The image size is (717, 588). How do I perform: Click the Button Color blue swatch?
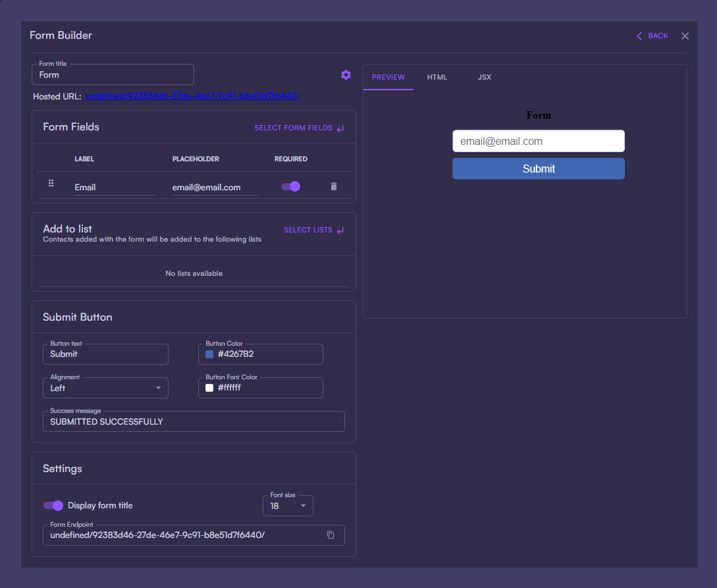click(x=209, y=354)
